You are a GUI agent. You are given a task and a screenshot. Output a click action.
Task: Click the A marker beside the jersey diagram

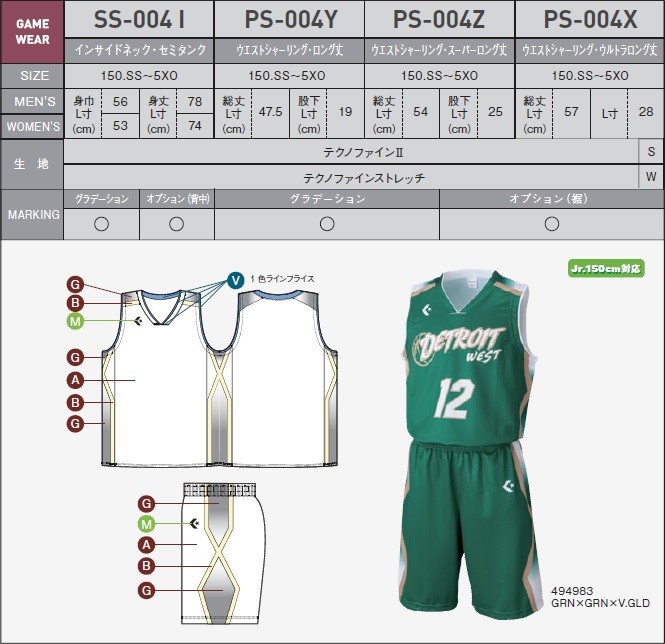tap(75, 380)
